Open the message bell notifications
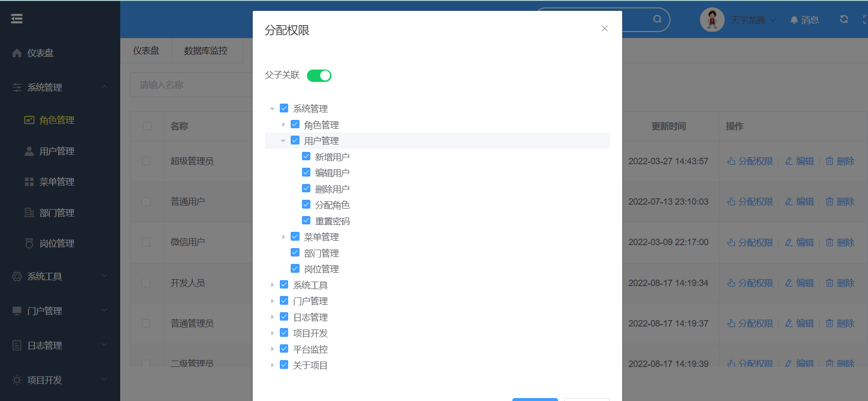Screen dimensions: 868x401 (804, 20)
